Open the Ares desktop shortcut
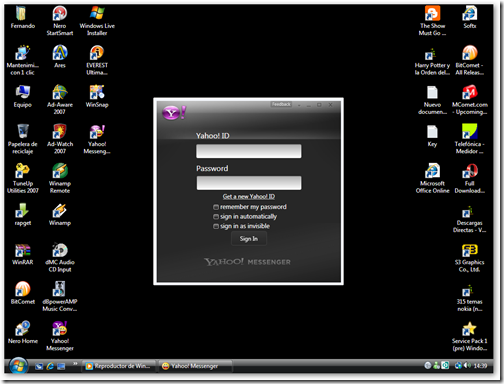This screenshot has width=504, height=384. (60, 57)
